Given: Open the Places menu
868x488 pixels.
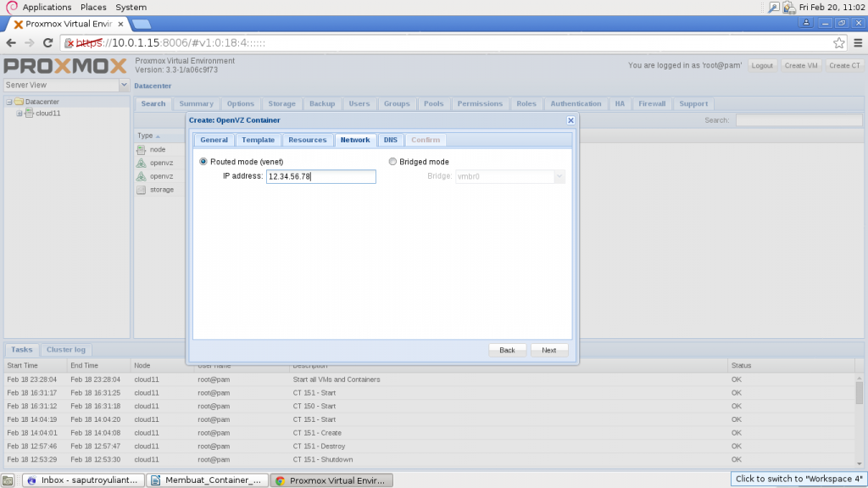Looking at the screenshot, I should click(x=93, y=7).
